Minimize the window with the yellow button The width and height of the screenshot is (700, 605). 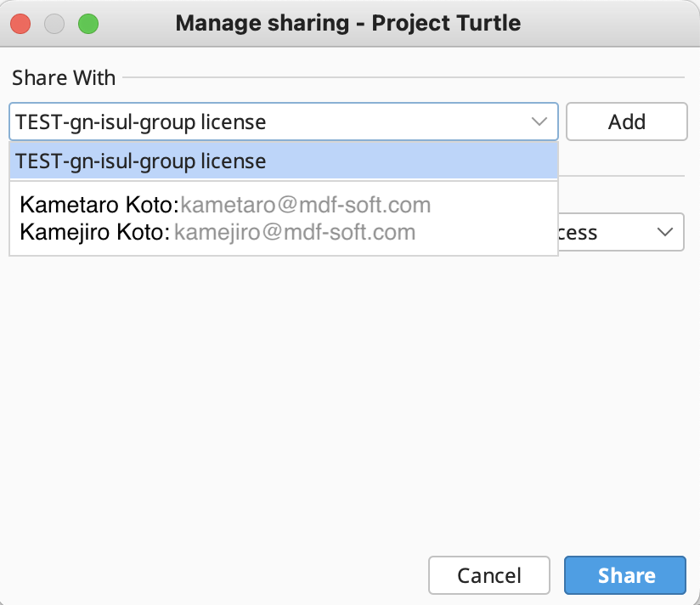tap(54, 23)
